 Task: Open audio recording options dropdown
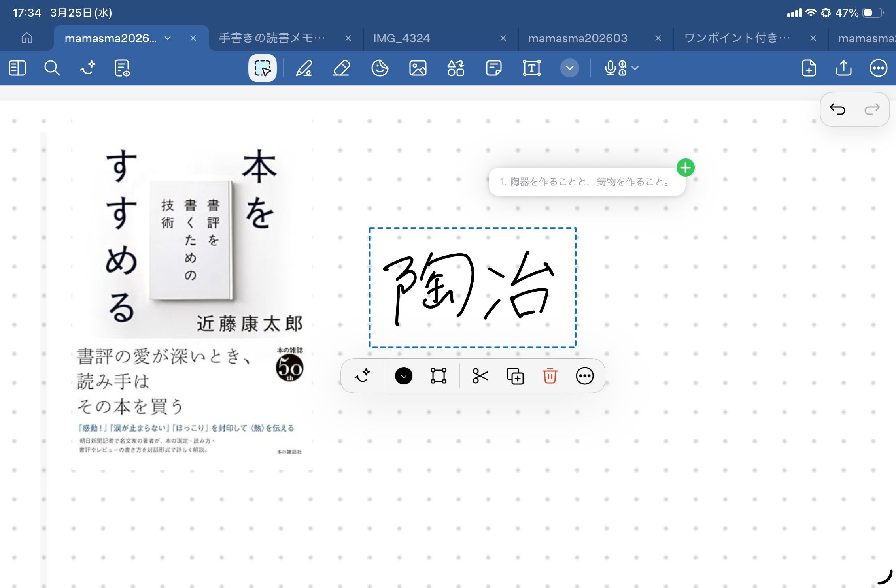[635, 68]
